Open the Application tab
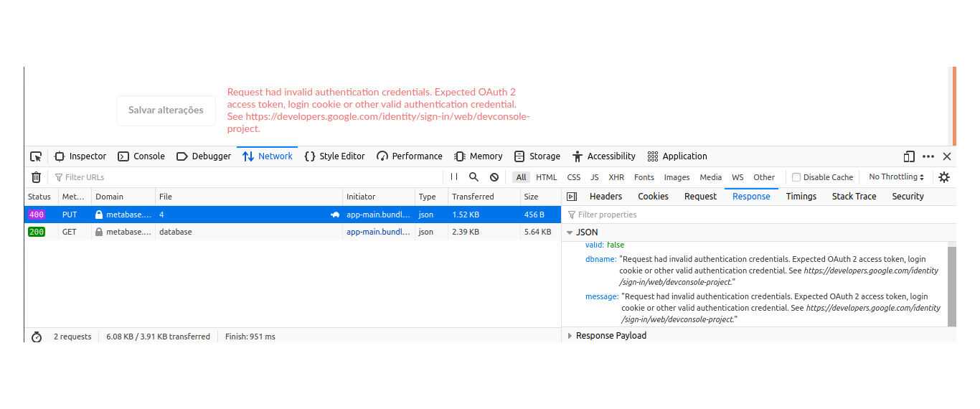The width and height of the screenshot is (980, 409). tap(677, 156)
